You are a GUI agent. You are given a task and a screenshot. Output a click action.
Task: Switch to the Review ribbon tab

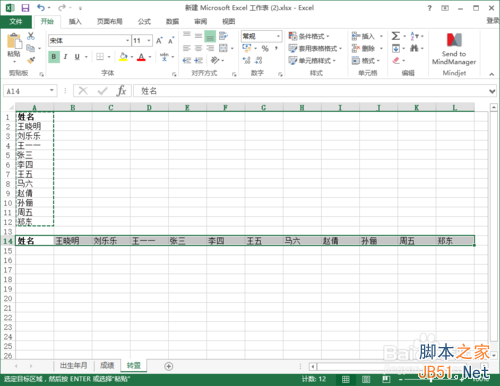(201, 22)
